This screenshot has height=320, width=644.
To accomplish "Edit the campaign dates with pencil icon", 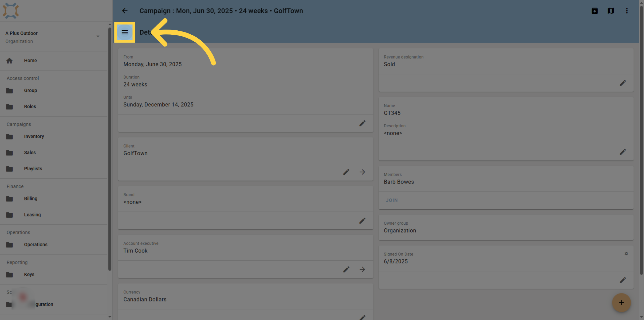I will 362,123.
